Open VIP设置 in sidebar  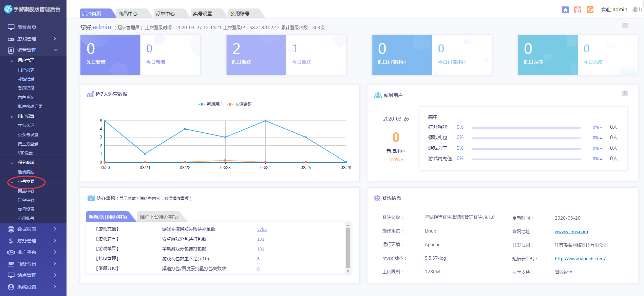25,153
